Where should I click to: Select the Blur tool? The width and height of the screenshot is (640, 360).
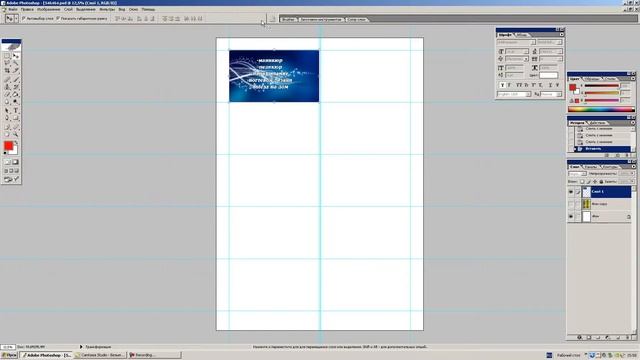[x=7, y=102]
